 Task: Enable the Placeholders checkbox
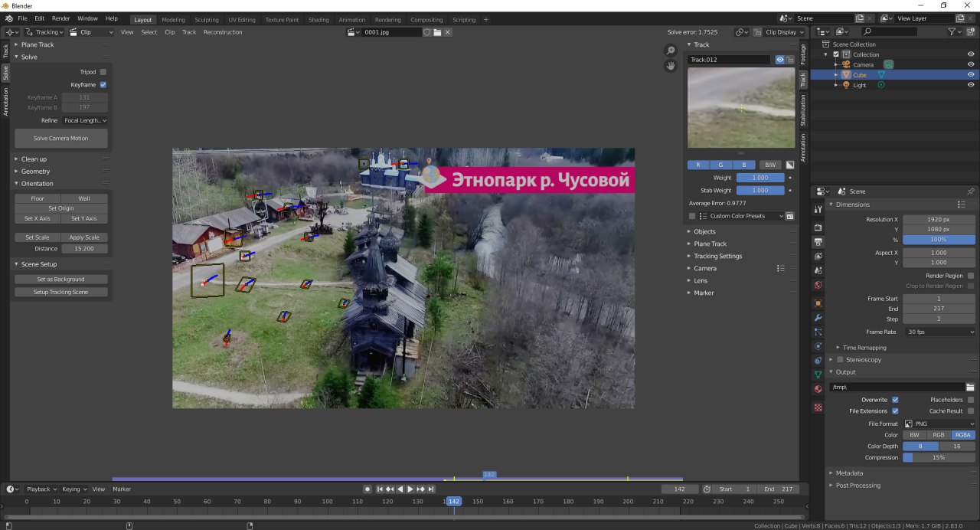pyautogui.click(x=971, y=400)
